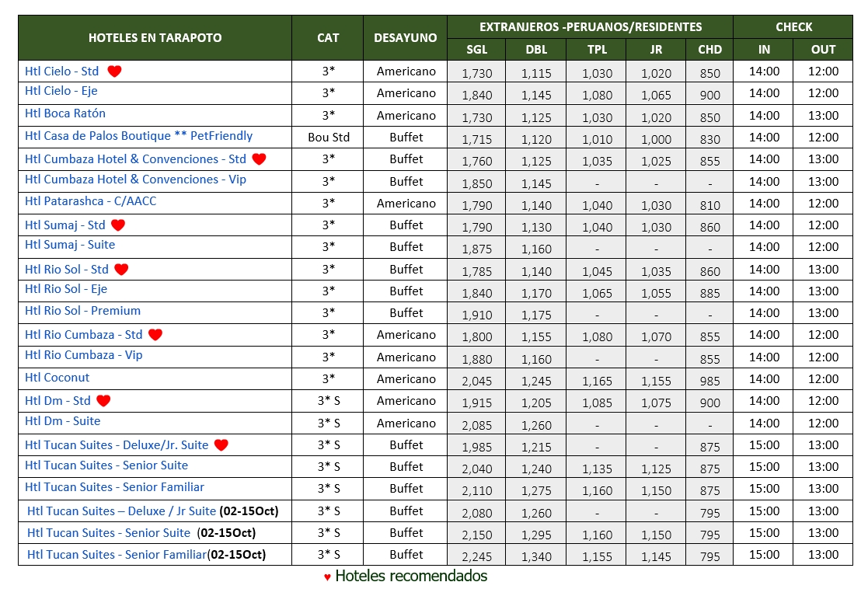Click the DBL column header
Image resolution: width=868 pixels, height=589 pixels.
tap(536, 49)
